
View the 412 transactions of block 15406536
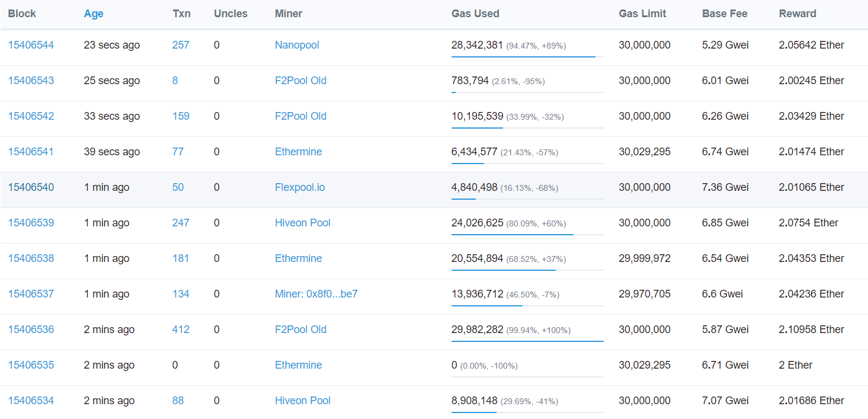181,330
